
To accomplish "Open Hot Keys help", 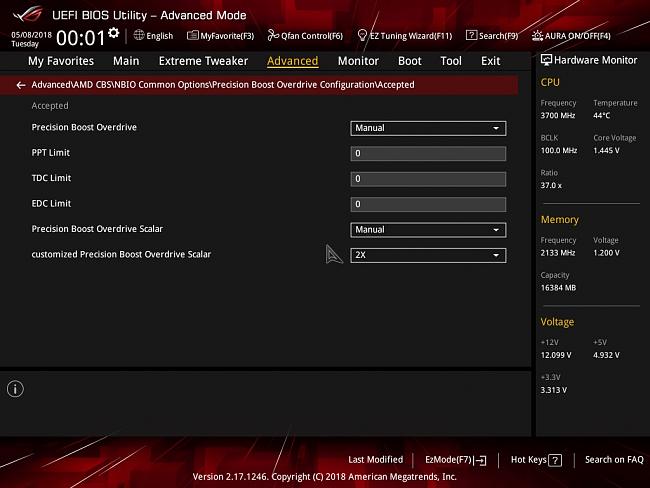I will 536,460.
